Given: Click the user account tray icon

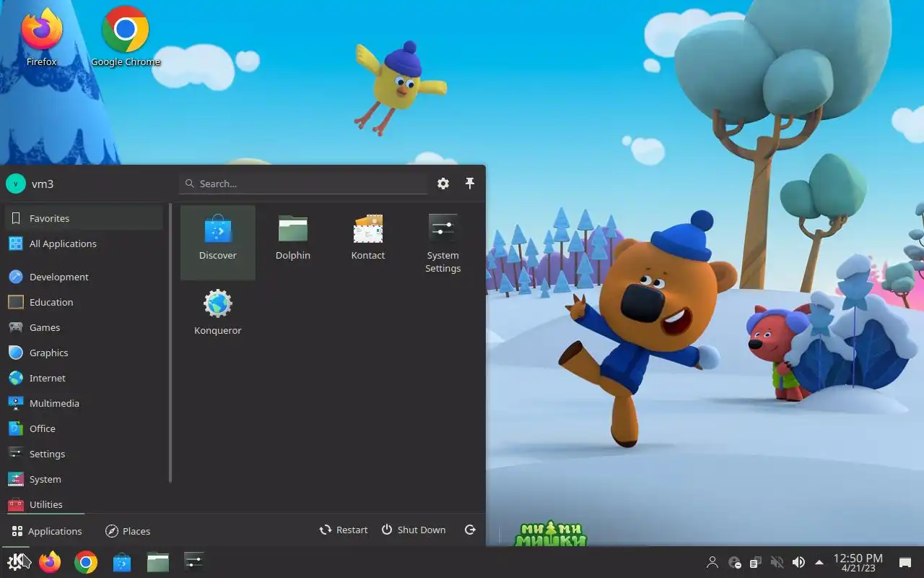Looking at the screenshot, I should [712, 562].
